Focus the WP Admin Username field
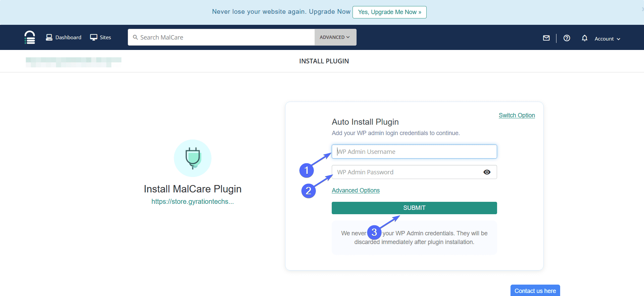This screenshot has width=644, height=296. tap(414, 152)
